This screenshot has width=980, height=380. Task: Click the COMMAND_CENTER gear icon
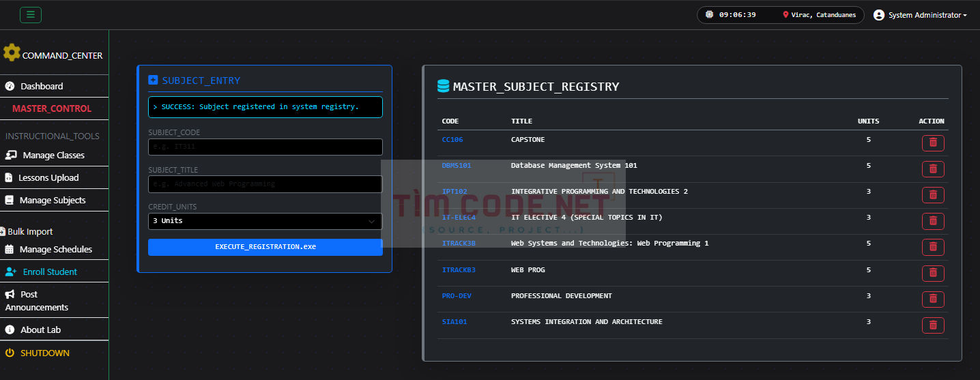click(12, 53)
